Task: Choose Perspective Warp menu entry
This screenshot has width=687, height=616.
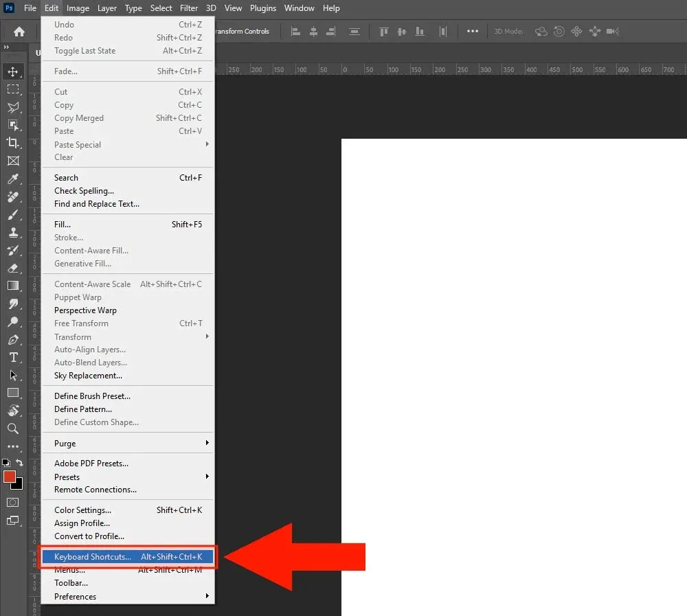Action: pyautogui.click(x=128, y=310)
